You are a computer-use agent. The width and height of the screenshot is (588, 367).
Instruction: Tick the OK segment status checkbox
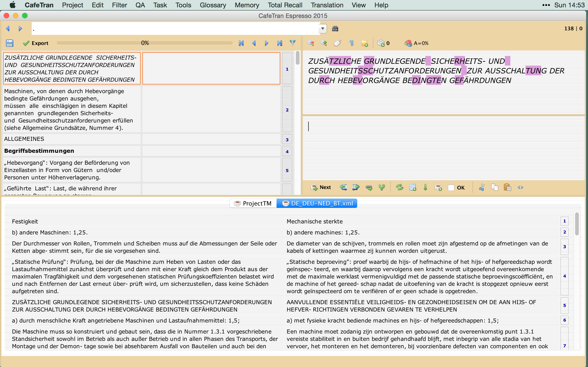point(451,188)
